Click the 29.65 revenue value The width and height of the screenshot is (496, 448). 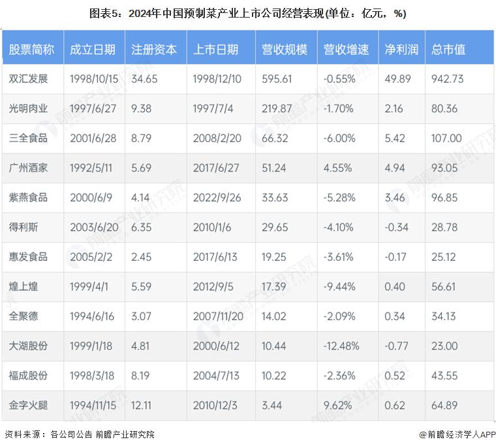[x=275, y=228]
